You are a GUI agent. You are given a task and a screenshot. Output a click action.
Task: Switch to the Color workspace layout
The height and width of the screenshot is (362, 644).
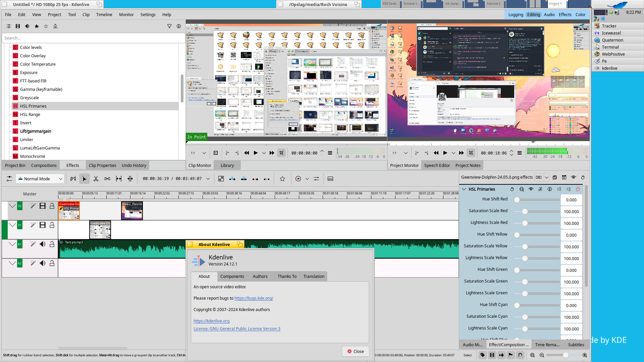(580, 14)
